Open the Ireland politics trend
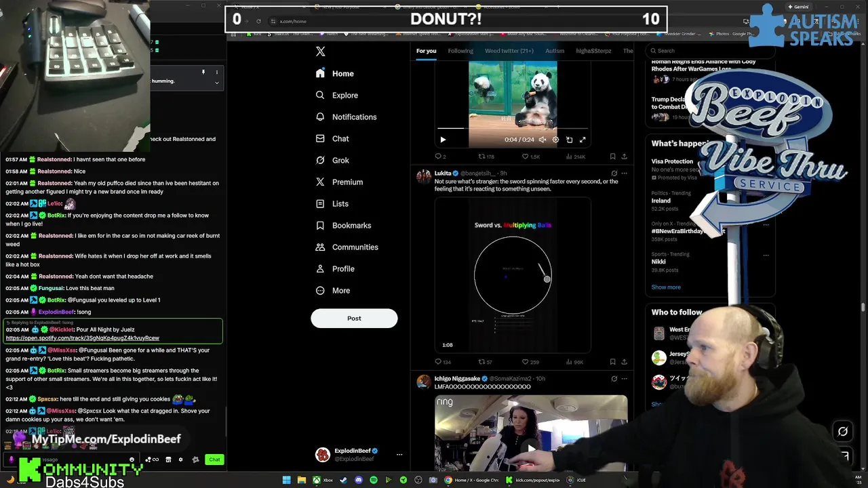 click(x=660, y=201)
